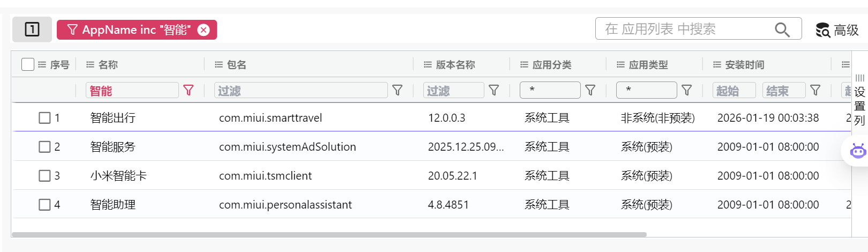Open the 应用分类 filter dropdown

tap(550, 90)
